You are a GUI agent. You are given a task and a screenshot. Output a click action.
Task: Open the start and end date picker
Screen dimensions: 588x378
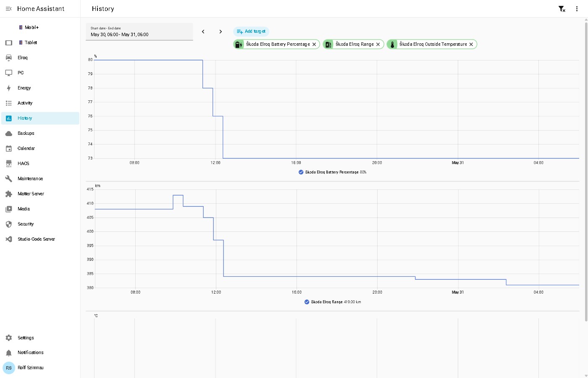coord(139,31)
